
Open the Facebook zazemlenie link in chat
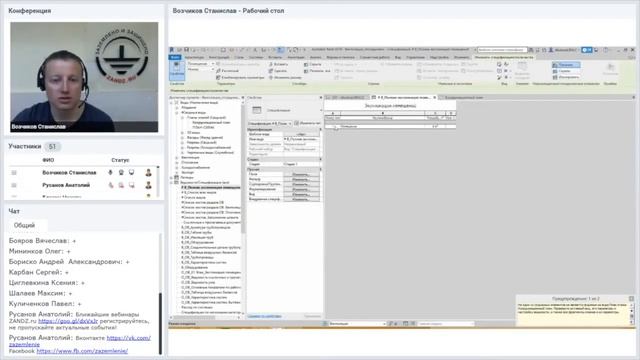[x=82, y=351]
